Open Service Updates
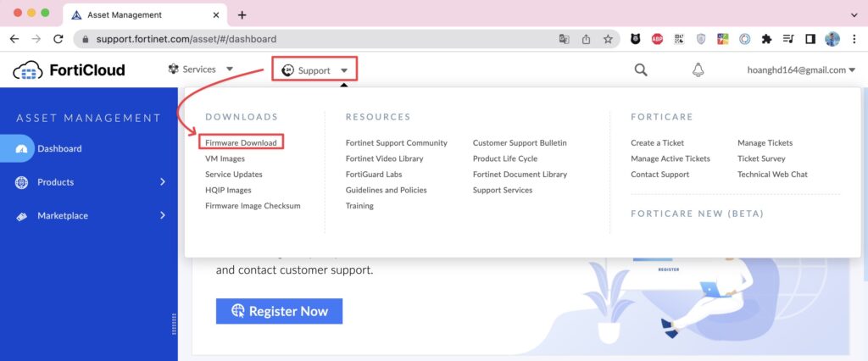 pos(234,175)
